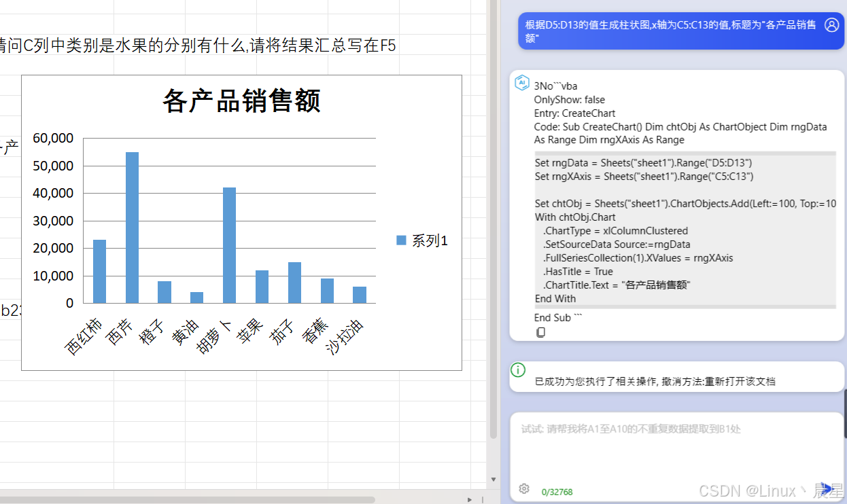Click the cell text asking about C列 水果
Viewport: 847px width, 504px height.
pos(198,46)
